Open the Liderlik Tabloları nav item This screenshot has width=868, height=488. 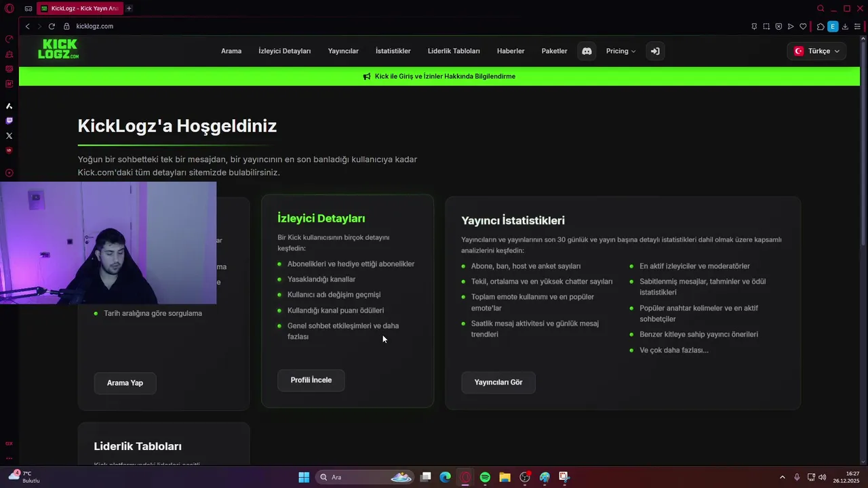(454, 51)
